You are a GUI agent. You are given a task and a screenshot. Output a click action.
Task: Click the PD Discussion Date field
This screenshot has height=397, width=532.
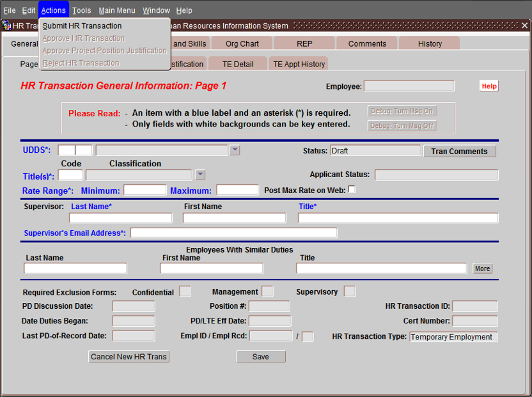click(x=134, y=306)
